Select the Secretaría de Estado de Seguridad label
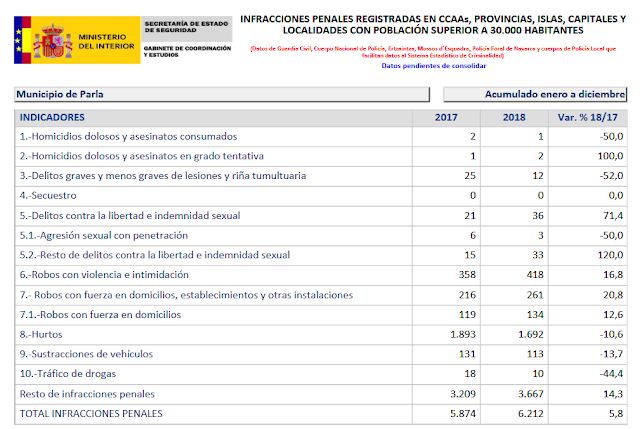The height and width of the screenshot is (429, 640). click(x=186, y=27)
